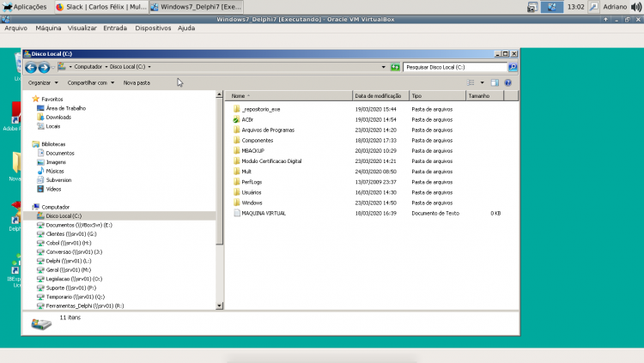
Task: Select Downloads in Favoritos
Action: click(58, 117)
